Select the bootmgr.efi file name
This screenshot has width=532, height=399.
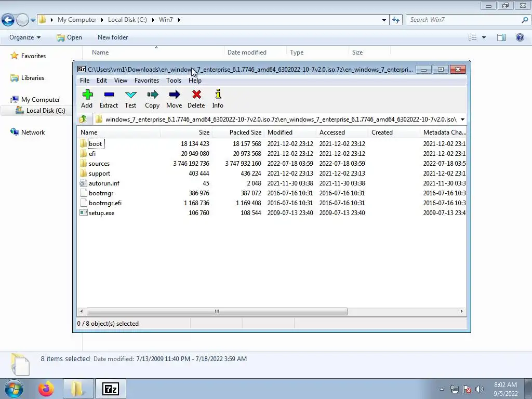coord(105,203)
